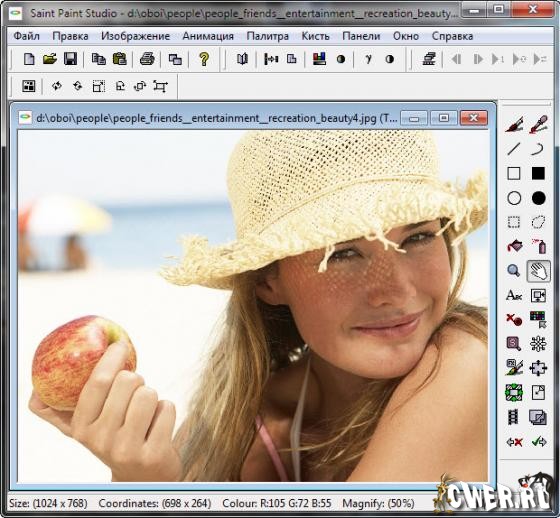Screen dimensions: 560x518
Task: Click the Size (1024 x 768) status text
Action: 48,503
